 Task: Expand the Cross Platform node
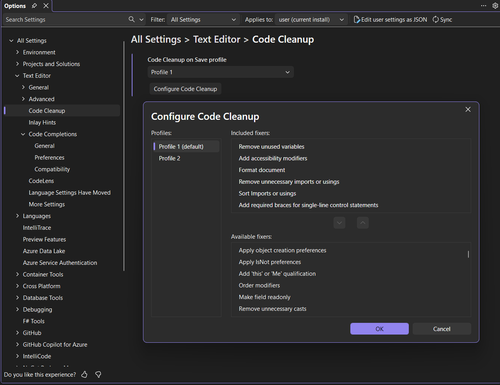pos(17,286)
